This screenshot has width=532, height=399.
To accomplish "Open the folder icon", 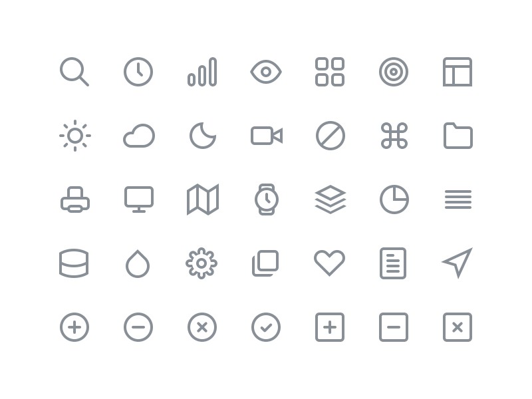I will pyautogui.click(x=458, y=136).
